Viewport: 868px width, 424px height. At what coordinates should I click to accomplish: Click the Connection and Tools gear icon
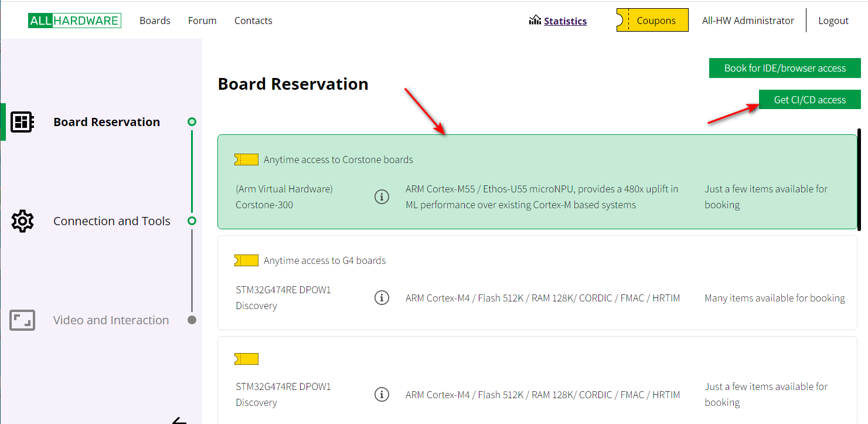[22, 221]
